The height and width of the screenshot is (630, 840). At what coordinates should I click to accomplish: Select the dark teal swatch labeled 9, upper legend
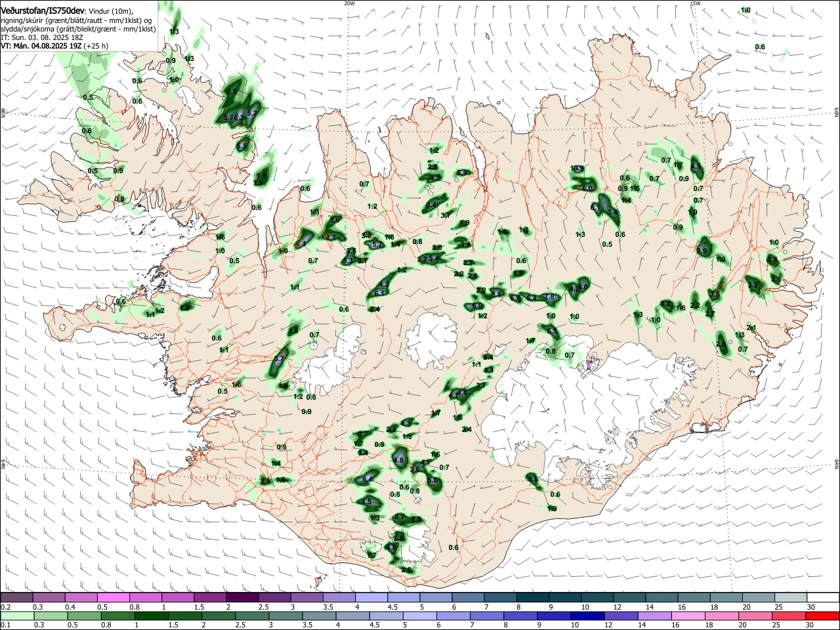pos(564,598)
